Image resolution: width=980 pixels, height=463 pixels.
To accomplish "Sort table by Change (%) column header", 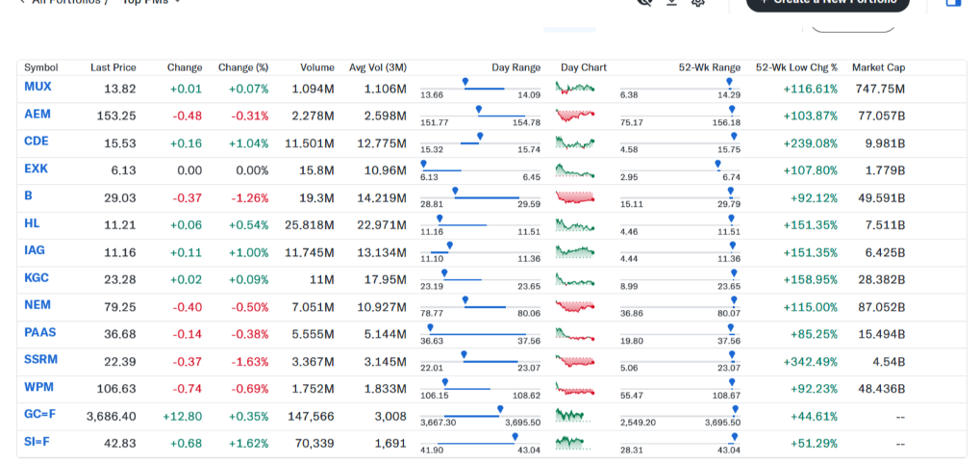I will point(242,67).
